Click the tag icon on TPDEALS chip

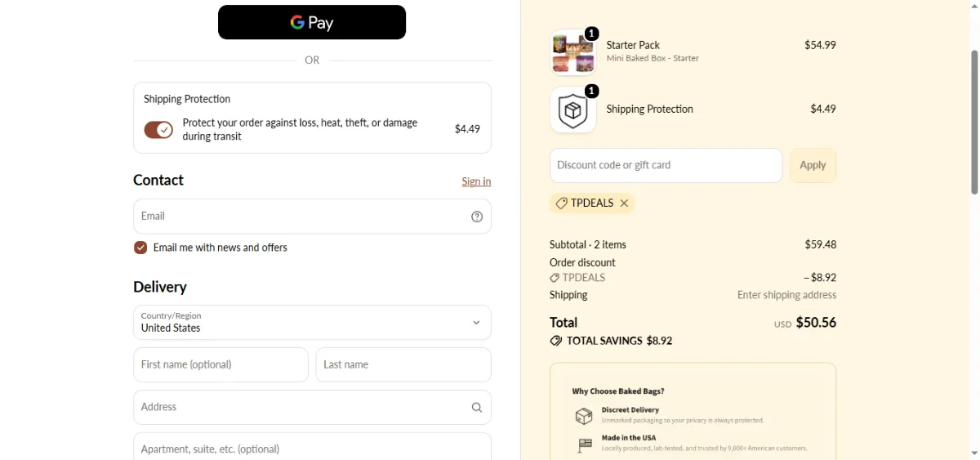tap(561, 203)
